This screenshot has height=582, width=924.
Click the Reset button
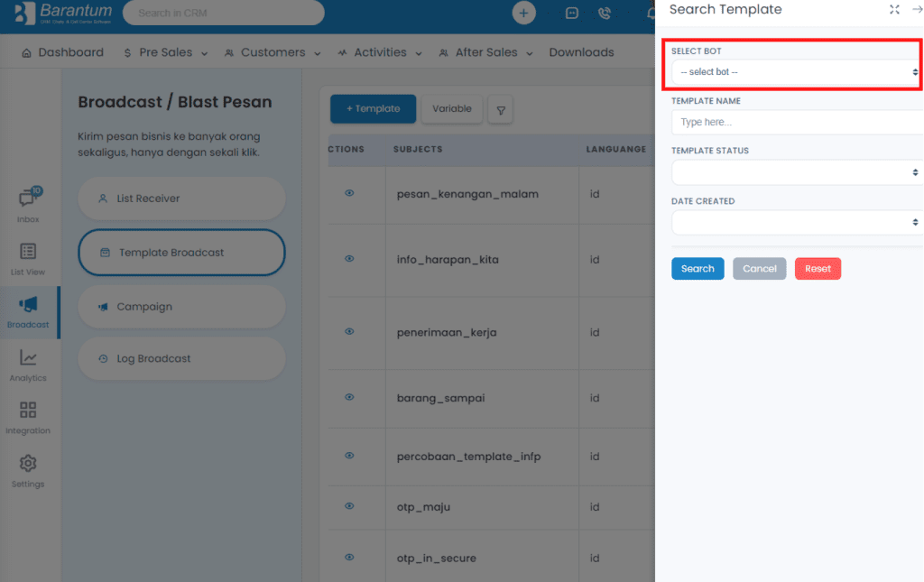click(818, 268)
